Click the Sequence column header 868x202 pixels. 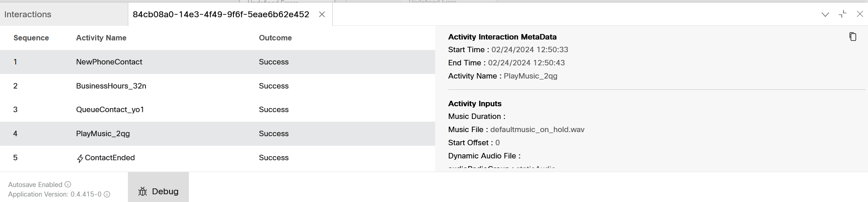pyautogui.click(x=31, y=38)
